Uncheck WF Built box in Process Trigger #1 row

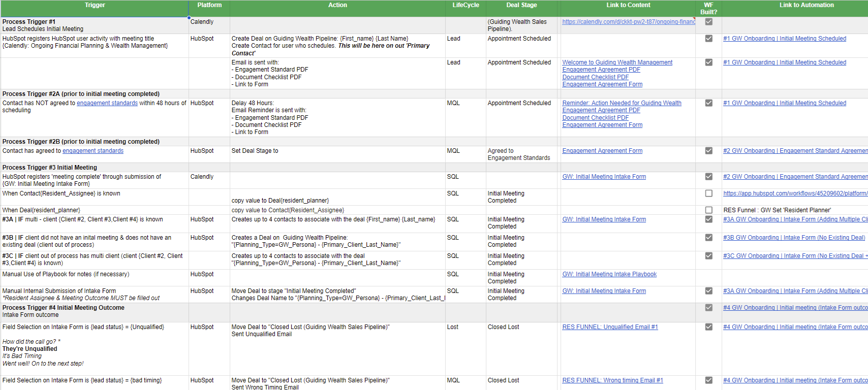tap(708, 22)
